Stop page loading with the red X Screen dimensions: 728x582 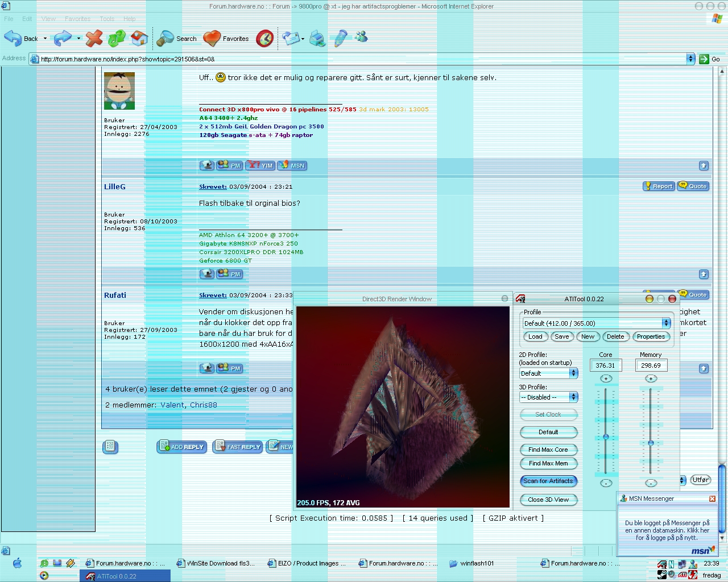click(94, 38)
